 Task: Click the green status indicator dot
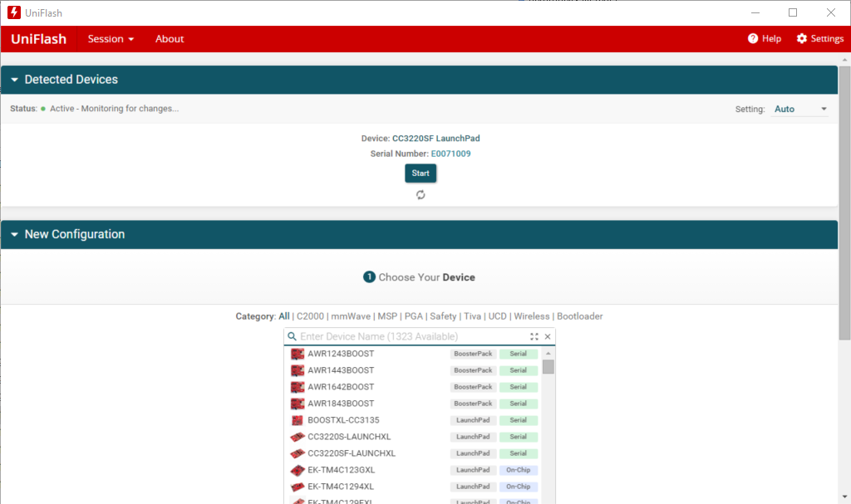(43, 109)
